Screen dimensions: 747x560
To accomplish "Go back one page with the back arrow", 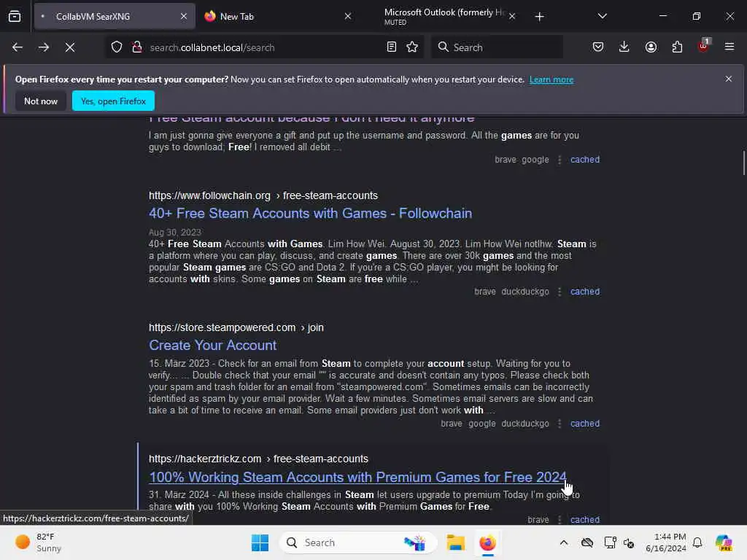I will click(18, 47).
